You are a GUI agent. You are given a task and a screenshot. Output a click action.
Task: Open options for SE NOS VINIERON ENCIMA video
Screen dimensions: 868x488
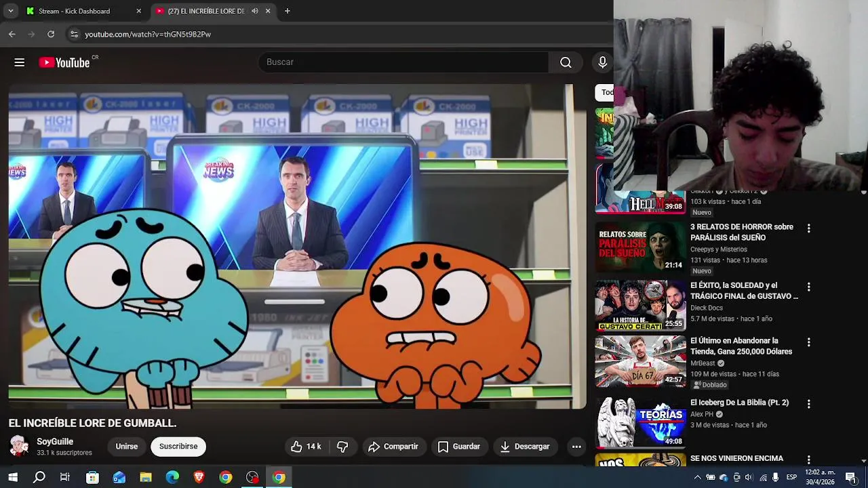click(808, 460)
